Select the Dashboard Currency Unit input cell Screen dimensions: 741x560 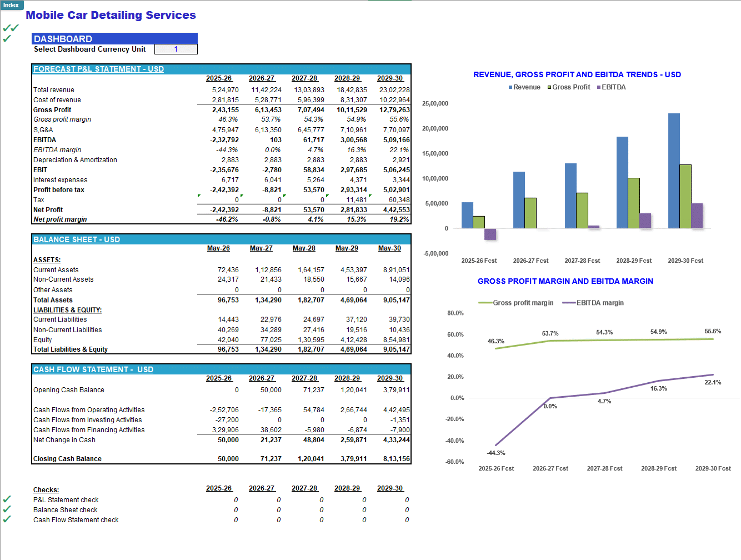pyautogui.click(x=176, y=49)
